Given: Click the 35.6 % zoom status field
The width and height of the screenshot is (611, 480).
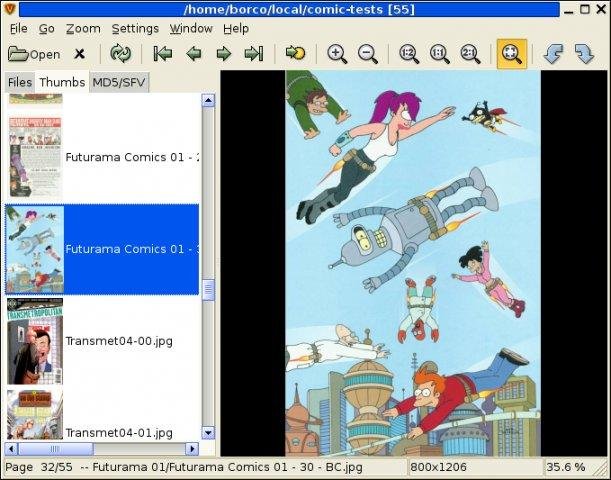Looking at the screenshot, I should (x=566, y=467).
